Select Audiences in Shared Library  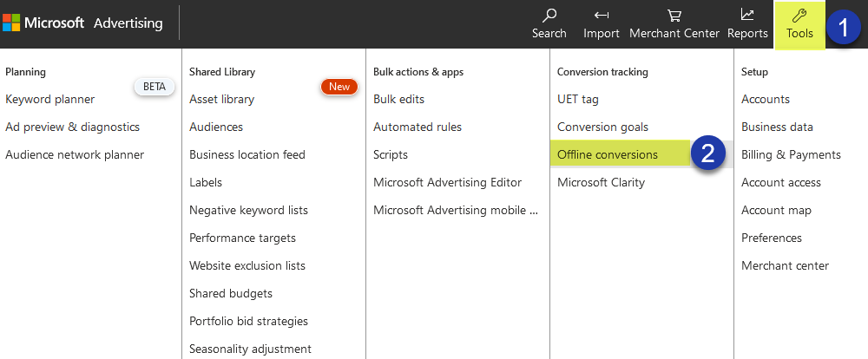(216, 127)
